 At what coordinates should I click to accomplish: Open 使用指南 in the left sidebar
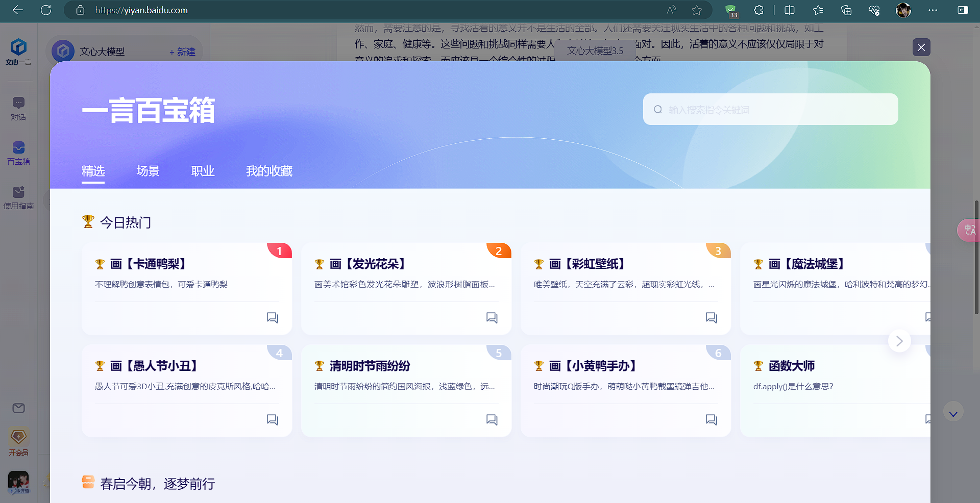click(18, 198)
